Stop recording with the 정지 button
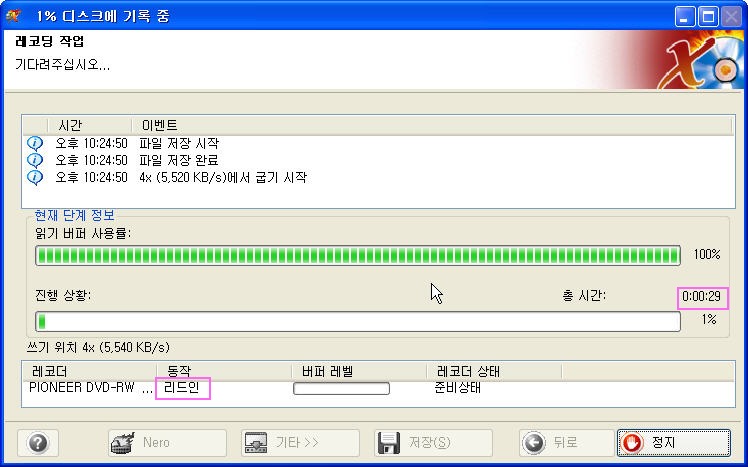Screen dimensions: 748x467 coord(674,443)
